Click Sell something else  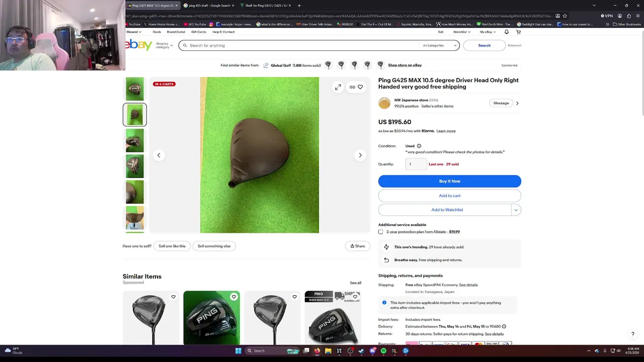pos(214,246)
